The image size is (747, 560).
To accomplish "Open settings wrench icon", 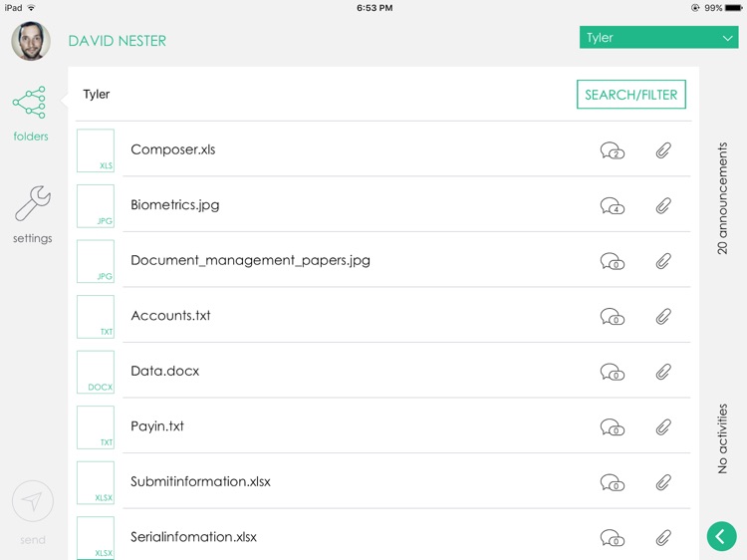I will (33, 203).
